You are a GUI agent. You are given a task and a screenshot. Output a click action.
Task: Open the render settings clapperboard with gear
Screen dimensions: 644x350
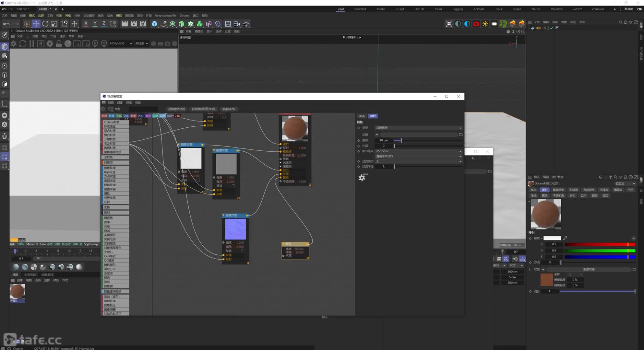click(x=143, y=24)
